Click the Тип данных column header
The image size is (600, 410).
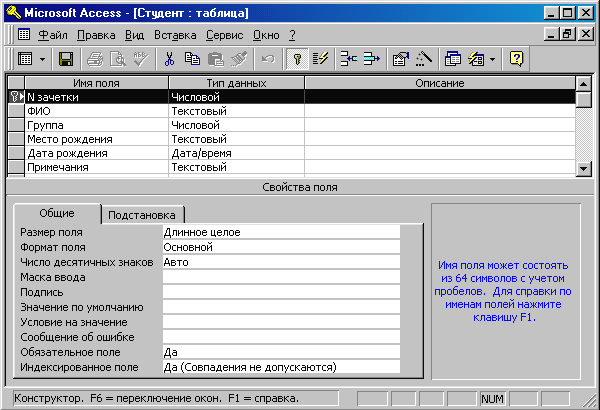(x=236, y=83)
